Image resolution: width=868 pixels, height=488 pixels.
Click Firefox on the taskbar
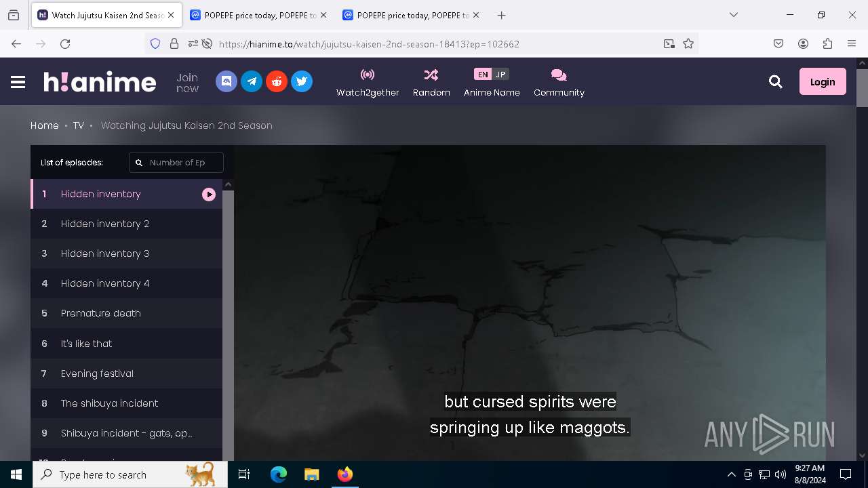(344, 474)
